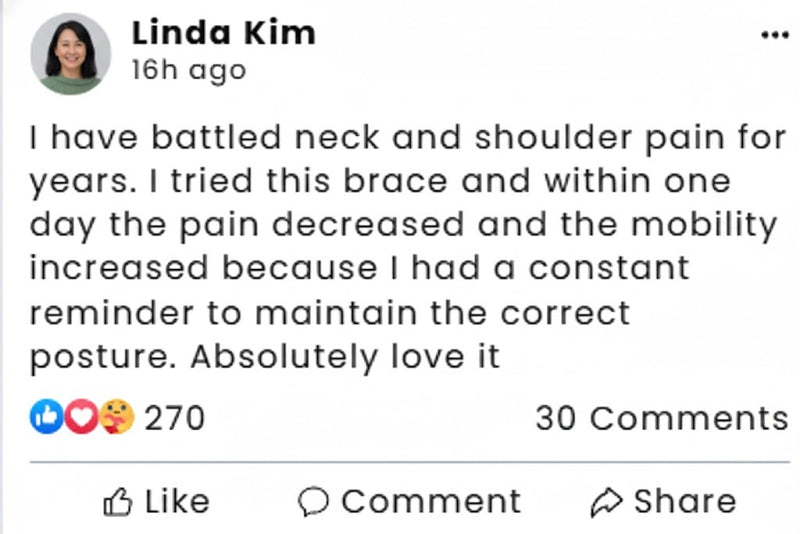The image size is (800, 534).
Task: Open Linda Kim's profile picture
Action: pos(71,54)
